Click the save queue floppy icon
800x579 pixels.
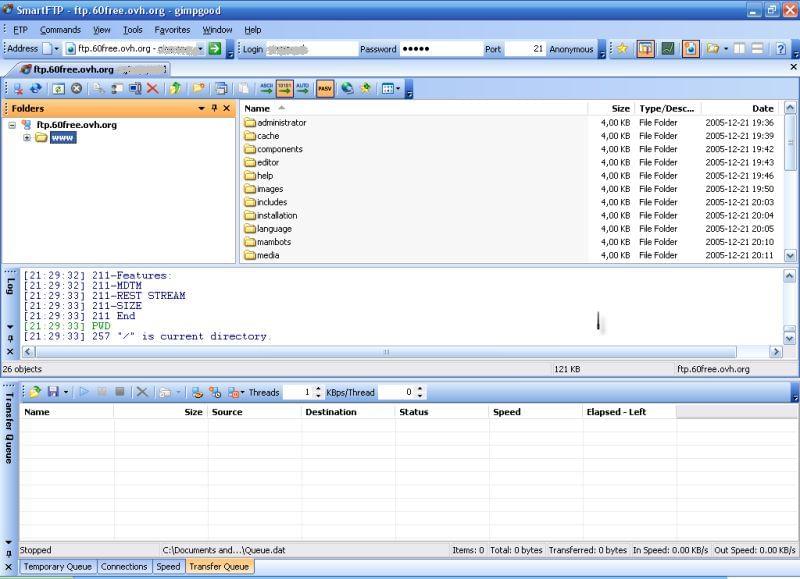pyautogui.click(x=53, y=392)
